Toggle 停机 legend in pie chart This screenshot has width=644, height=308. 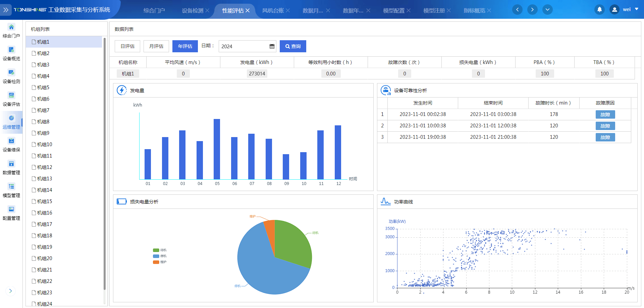coord(160,256)
